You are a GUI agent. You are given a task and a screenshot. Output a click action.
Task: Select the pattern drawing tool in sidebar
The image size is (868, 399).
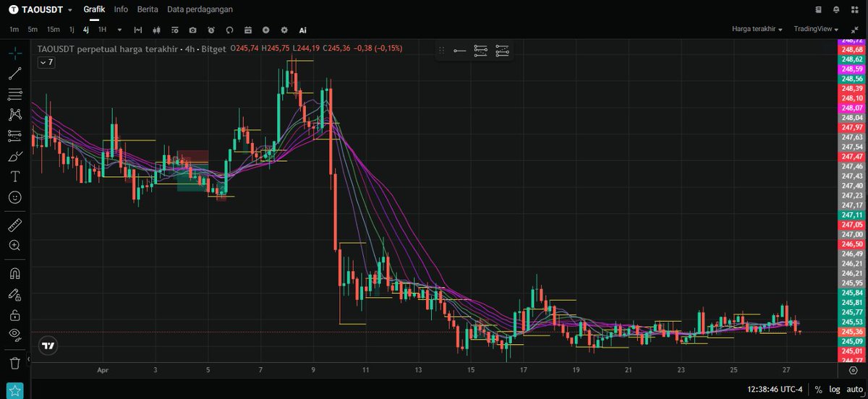click(x=14, y=114)
